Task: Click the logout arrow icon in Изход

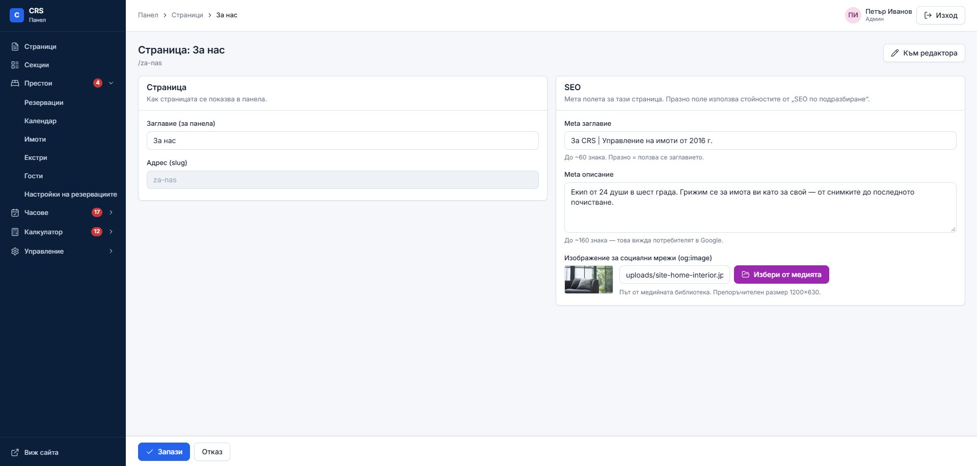Action: pyautogui.click(x=928, y=15)
